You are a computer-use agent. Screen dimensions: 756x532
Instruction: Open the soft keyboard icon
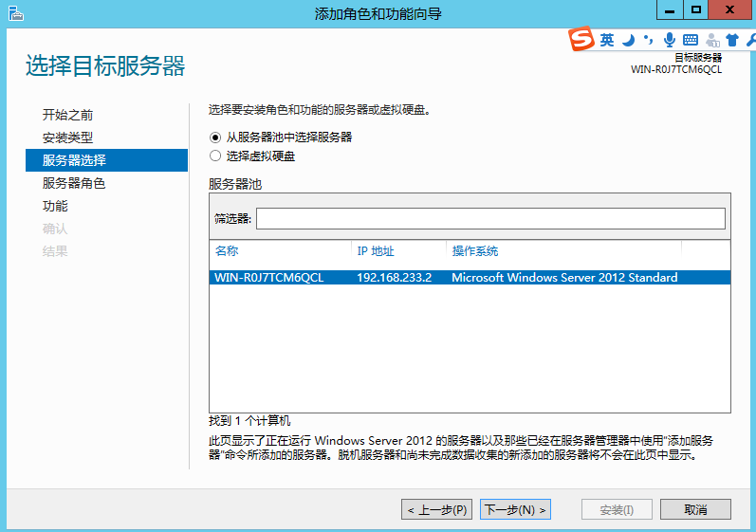tap(690, 40)
